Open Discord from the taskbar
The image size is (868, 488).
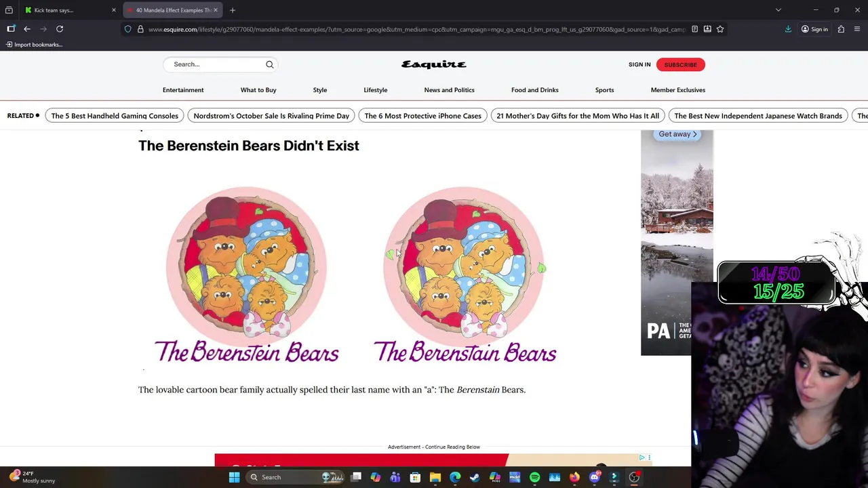[x=595, y=477]
